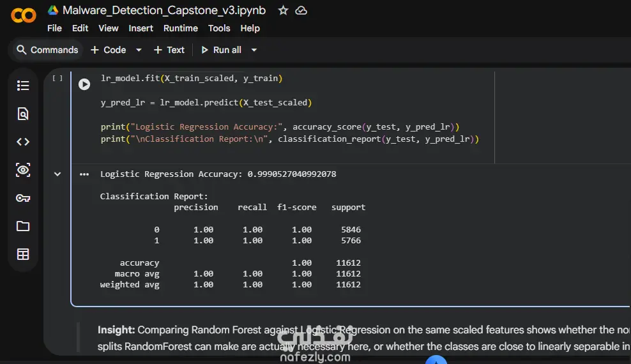Run the logistic regression code cell

pyautogui.click(x=84, y=84)
